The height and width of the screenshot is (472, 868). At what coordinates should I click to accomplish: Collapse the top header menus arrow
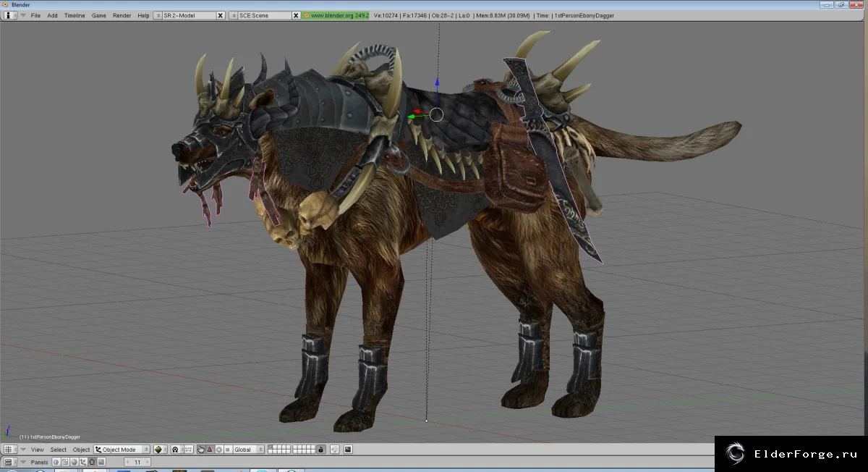pos(24,15)
